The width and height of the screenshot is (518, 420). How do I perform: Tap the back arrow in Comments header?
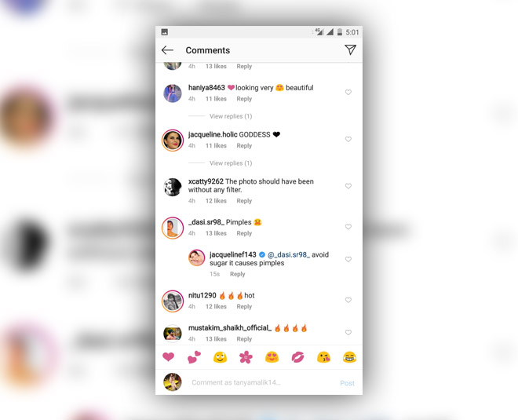coord(167,50)
